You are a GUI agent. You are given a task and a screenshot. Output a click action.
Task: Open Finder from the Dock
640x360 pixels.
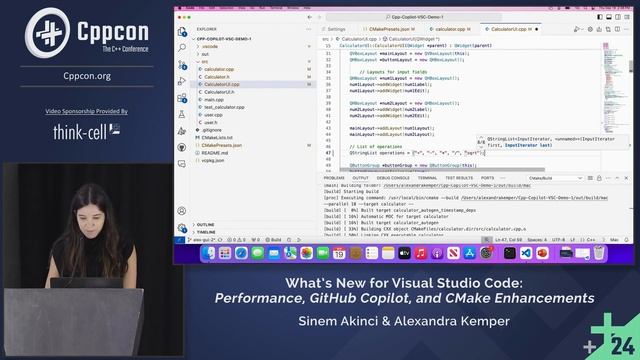click(209, 253)
